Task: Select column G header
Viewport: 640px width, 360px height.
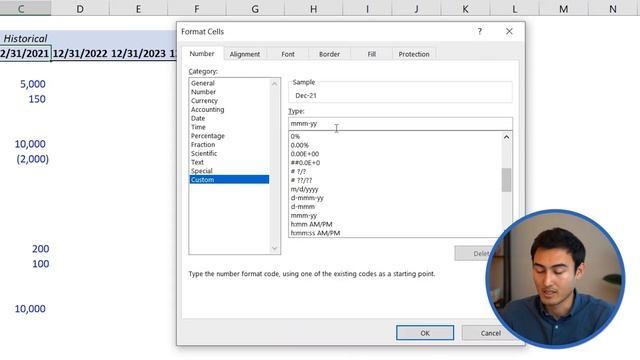Action: coord(255,9)
